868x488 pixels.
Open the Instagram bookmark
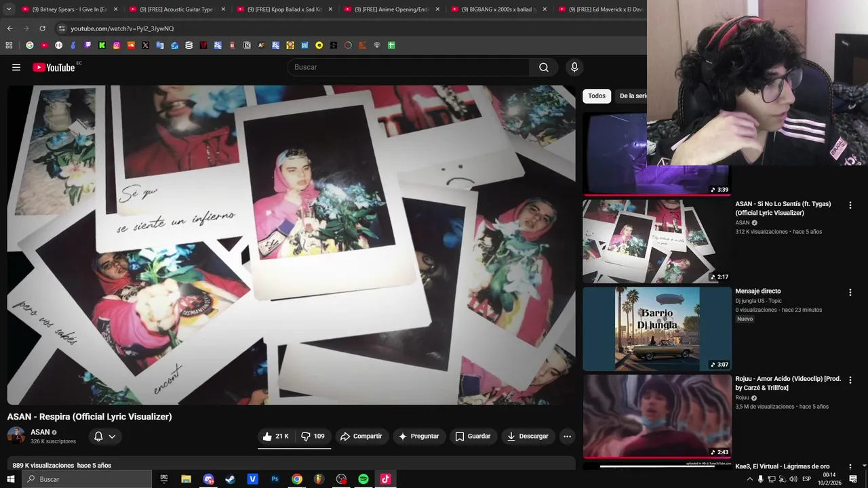(x=117, y=45)
